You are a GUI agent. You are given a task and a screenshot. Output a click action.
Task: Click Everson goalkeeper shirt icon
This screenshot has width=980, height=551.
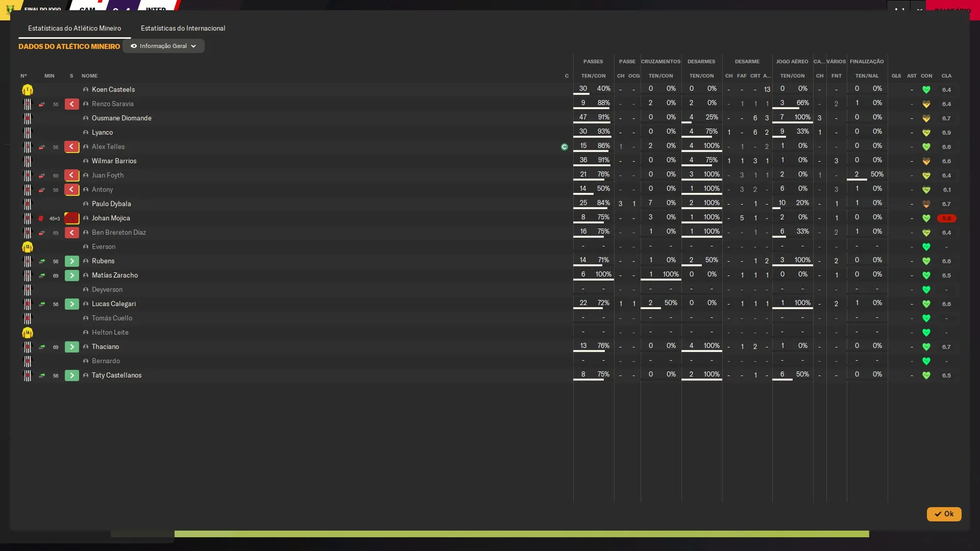28,247
